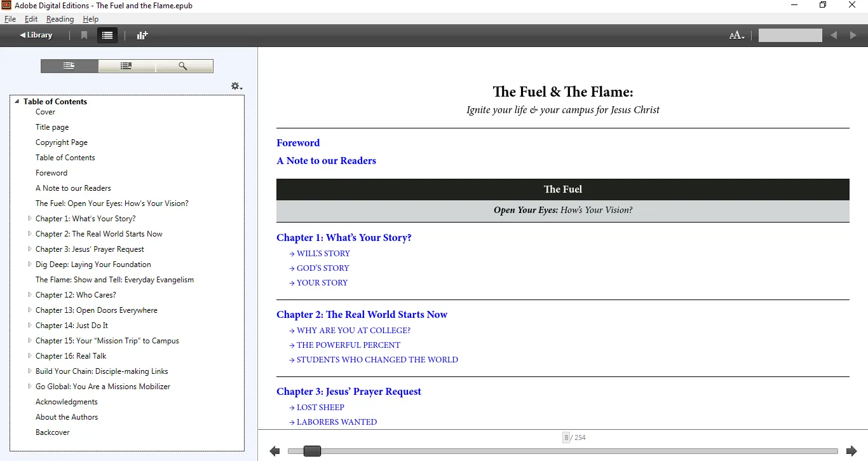Viewport: 868px width, 461px height.
Task: Collapse the Table of Contents root node
Action: point(17,102)
